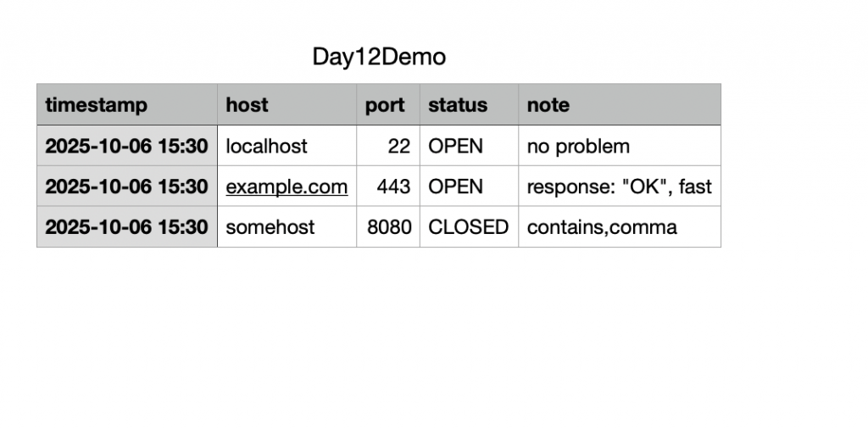Select the host column header
This screenshot has width=868, height=429.
[287, 104]
